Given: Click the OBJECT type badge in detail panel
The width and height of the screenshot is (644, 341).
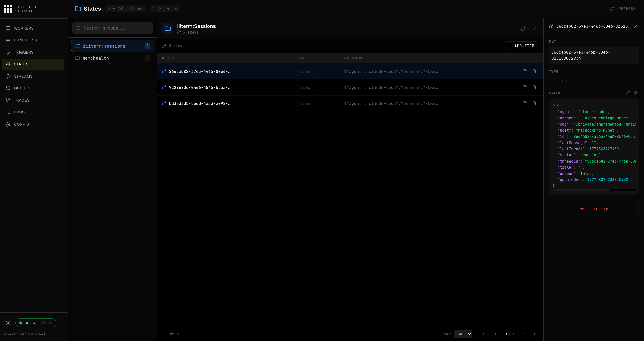Looking at the screenshot, I should click(x=558, y=81).
